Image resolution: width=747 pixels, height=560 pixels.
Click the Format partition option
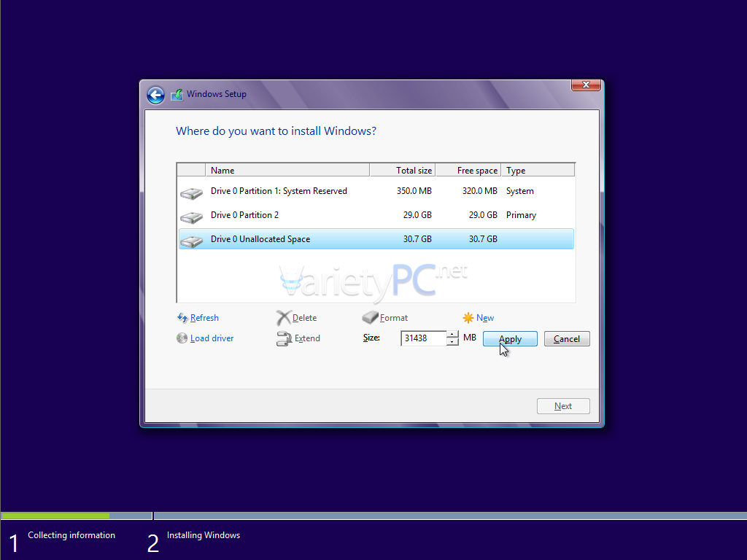(393, 318)
